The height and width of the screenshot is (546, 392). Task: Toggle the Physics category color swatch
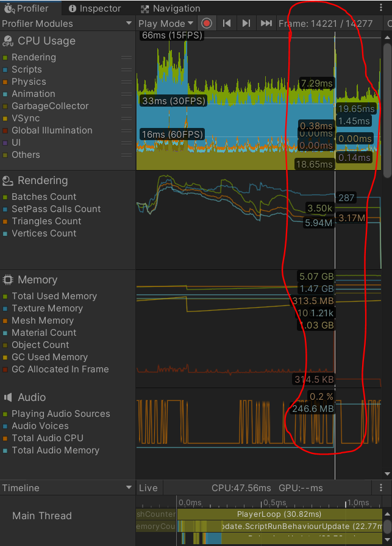(5, 82)
